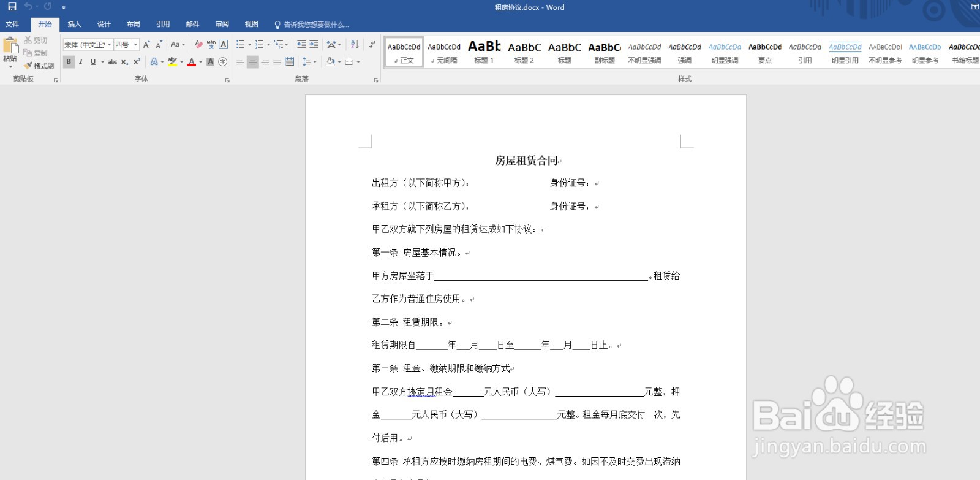Apply the 正文 (Normal) style

point(404,52)
